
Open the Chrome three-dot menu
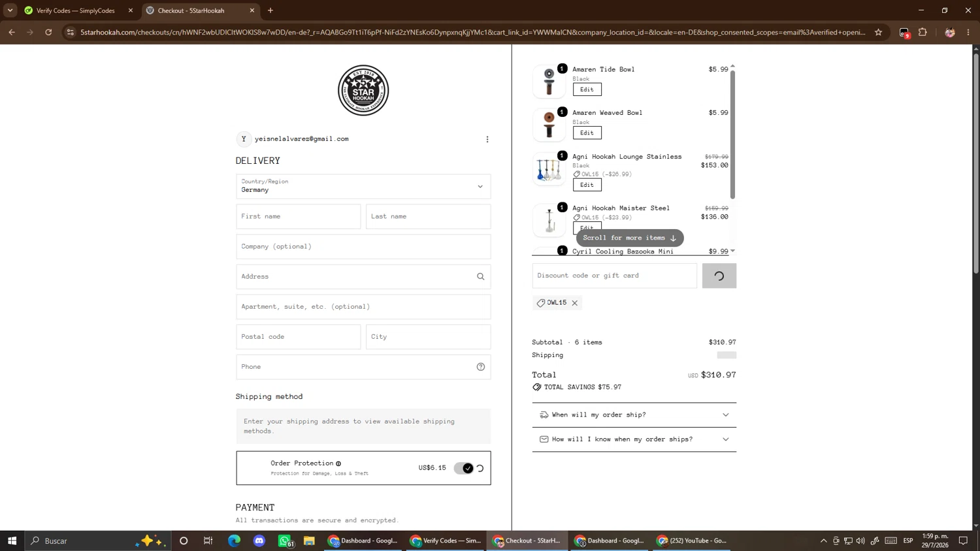click(x=968, y=32)
